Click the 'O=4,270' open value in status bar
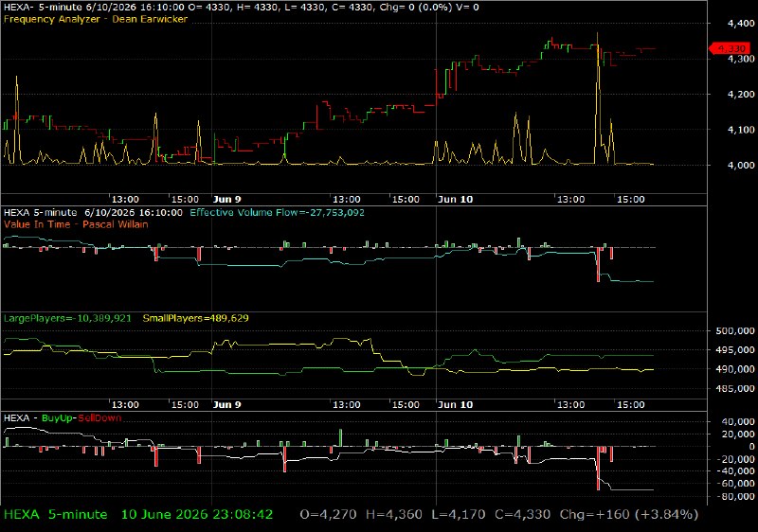Screen dimensions: 758x532 (x=328, y=515)
